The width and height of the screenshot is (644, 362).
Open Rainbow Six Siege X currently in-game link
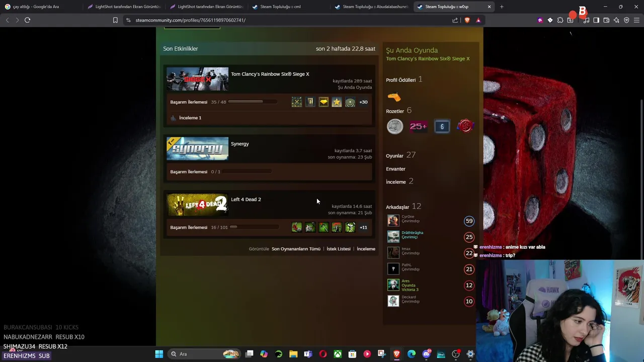click(x=428, y=59)
